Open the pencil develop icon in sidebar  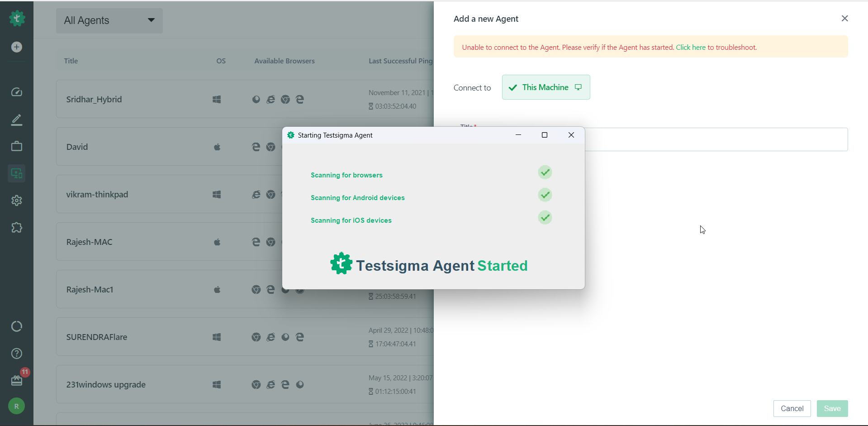pos(17,120)
